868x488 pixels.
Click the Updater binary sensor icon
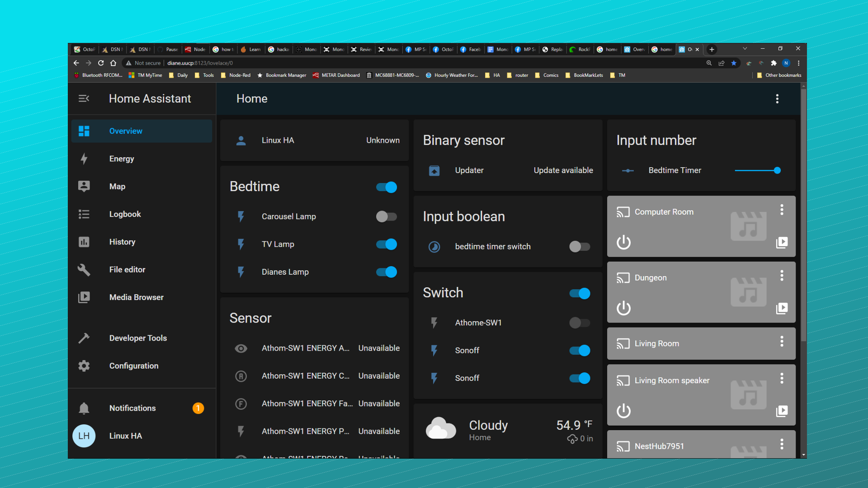click(434, 170)
